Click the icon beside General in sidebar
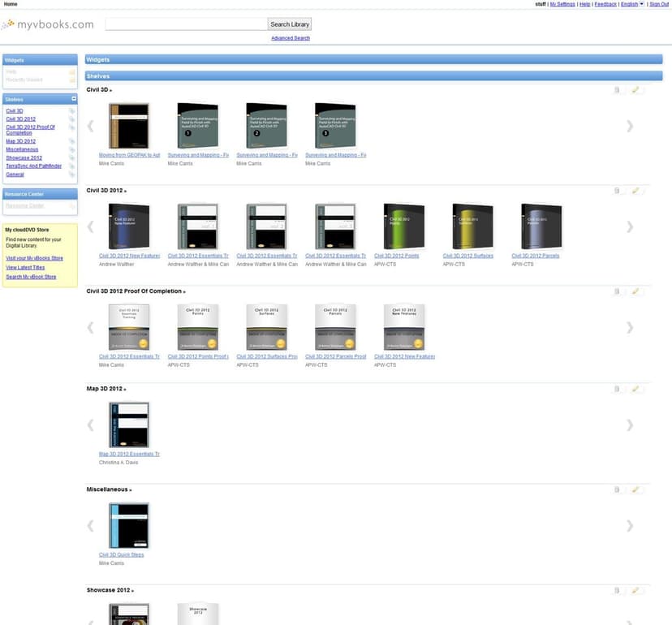Screen dimensions: 672x625 (x=71, y=175)
